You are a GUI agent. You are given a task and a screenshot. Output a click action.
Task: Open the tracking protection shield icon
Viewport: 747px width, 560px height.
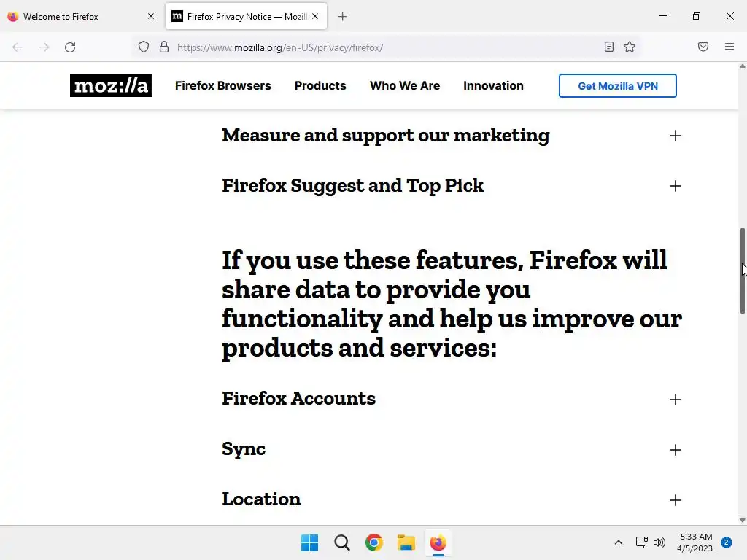[144, 47]
